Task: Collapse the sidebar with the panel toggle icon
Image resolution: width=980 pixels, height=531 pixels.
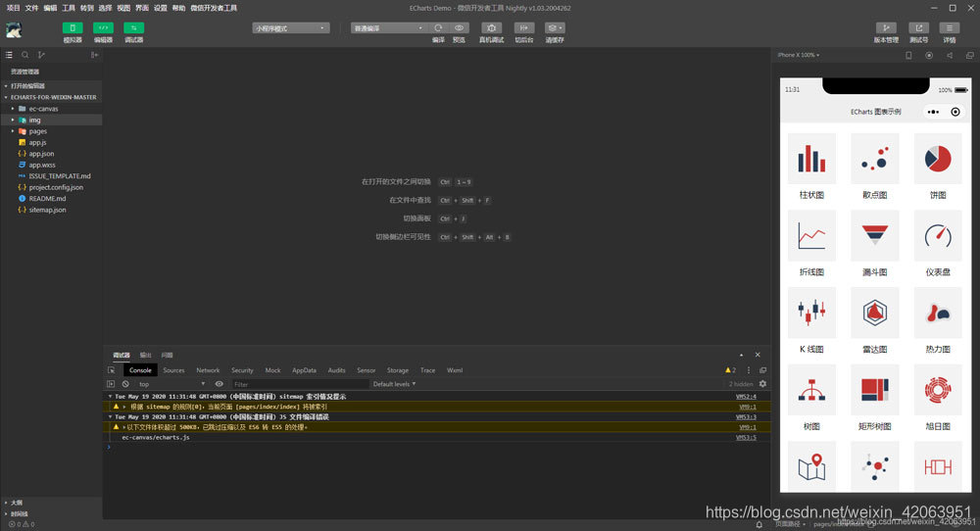Action: (94, 55)
